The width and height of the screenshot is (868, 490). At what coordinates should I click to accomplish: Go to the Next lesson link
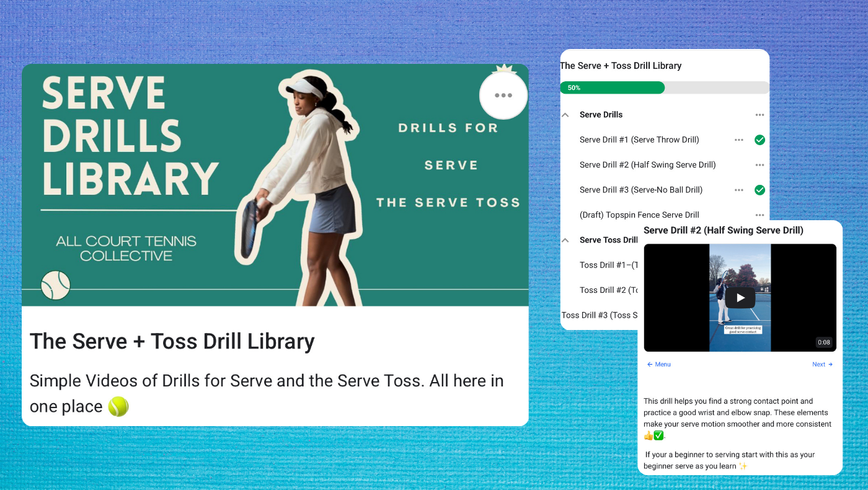pos(822,364)
